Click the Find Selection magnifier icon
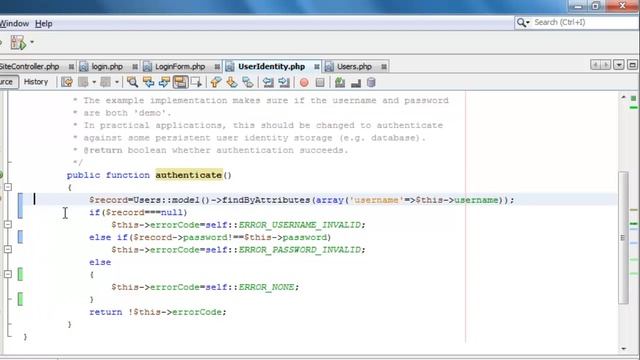The width and height of the screenshot is (640, 360). point(132,82)
